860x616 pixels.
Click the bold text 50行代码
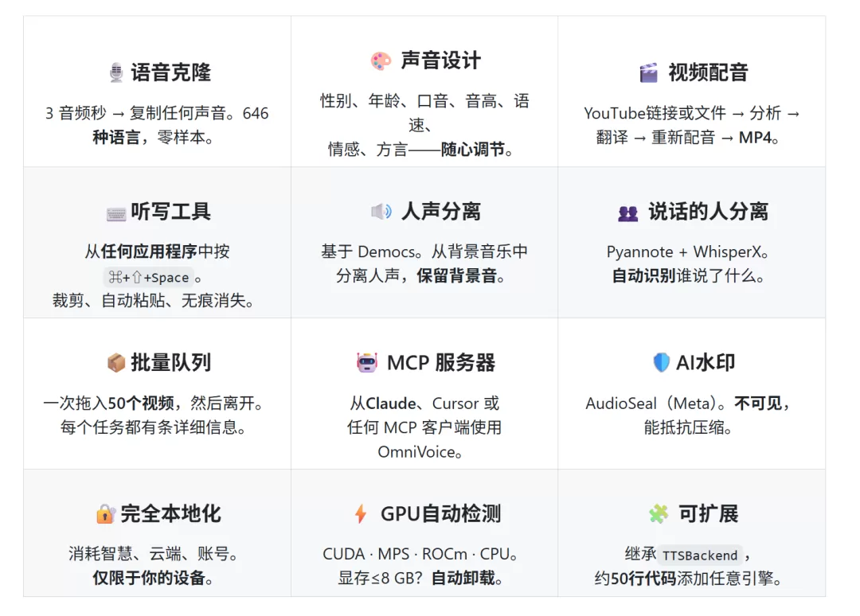(x=643, y=578)
